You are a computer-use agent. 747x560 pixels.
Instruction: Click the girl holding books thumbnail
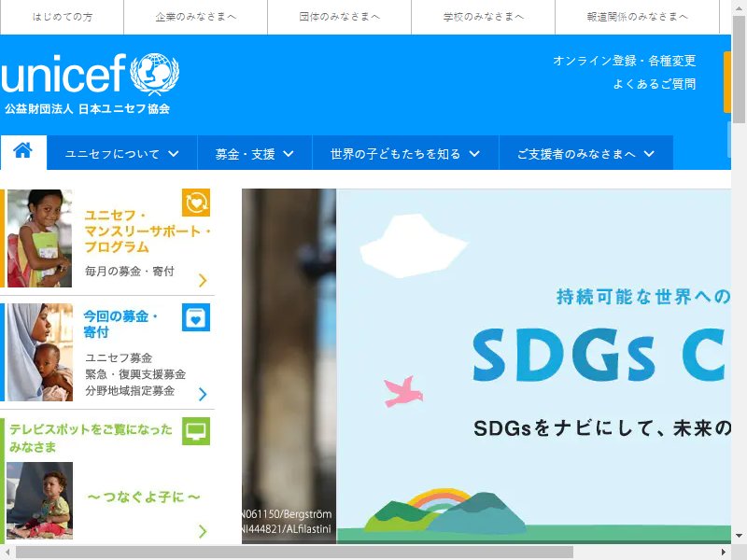coord(39,238)
